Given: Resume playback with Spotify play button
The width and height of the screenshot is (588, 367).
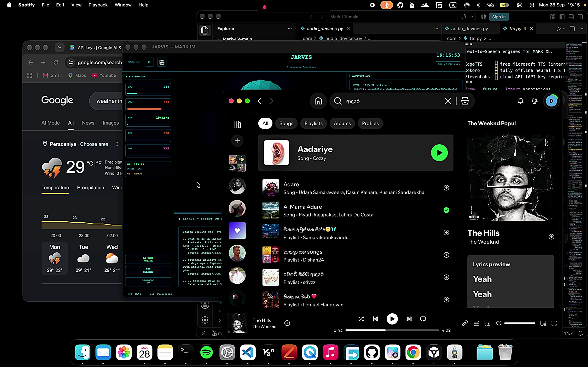Looking at the screenshot, I should pyautogui.click(x=392, y=319).
